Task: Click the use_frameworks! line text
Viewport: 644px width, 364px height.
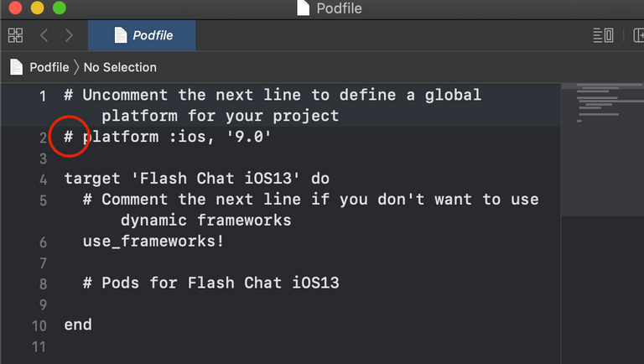Action: 153,242
